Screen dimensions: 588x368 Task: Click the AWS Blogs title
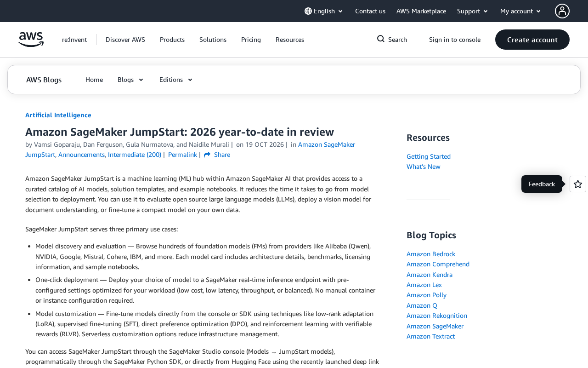pos(44,80)
